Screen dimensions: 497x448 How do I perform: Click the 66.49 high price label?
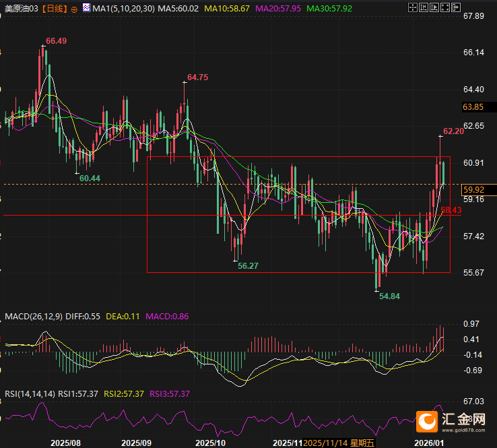[57, 41]
